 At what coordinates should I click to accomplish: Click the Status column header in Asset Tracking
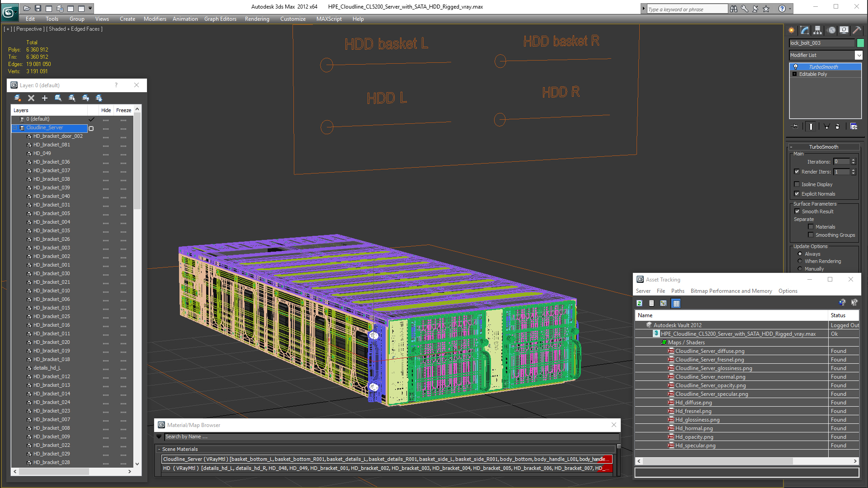click(x=844, y=315)
